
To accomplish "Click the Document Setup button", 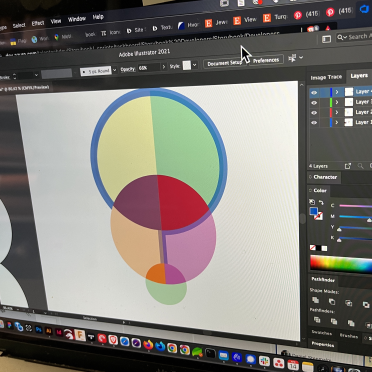I will (225, 63).
